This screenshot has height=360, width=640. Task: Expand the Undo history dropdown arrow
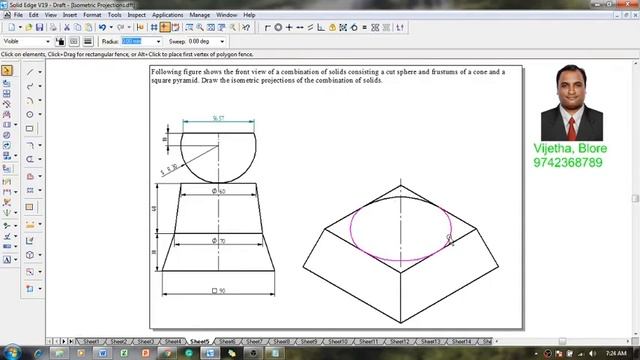tap(111, 27)
